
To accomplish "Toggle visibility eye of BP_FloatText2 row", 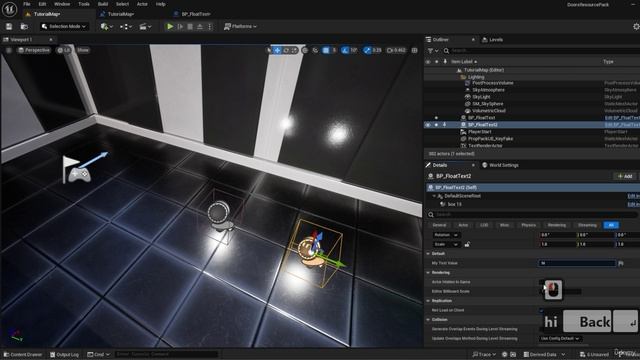I will (x=428, y=125).
